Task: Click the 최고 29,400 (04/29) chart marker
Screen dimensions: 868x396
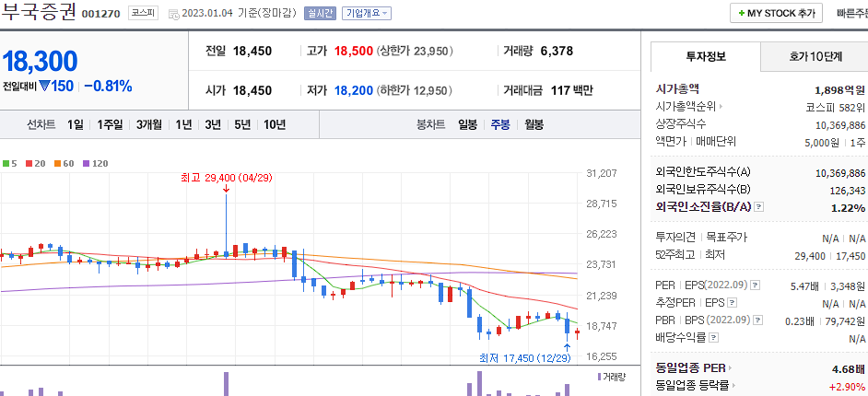Action: [227, 179]
